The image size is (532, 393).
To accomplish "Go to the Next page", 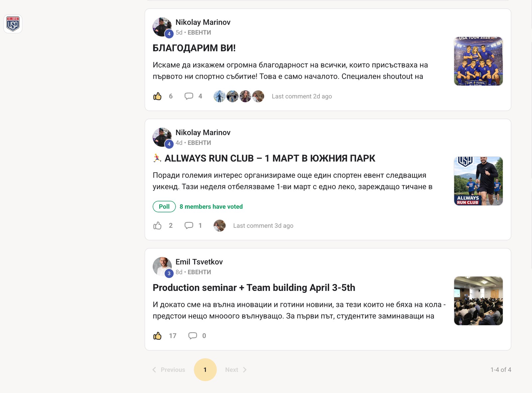I will [x=235, y=370].
